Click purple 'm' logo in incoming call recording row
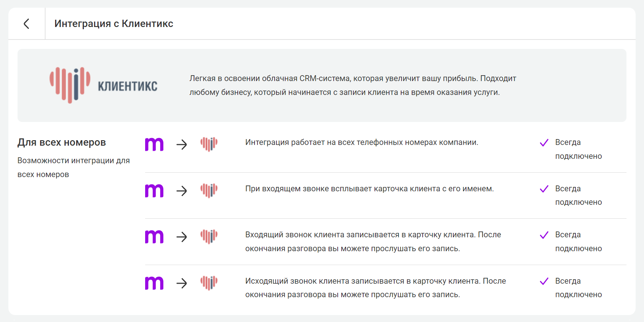The image size is (644, 322). coord(154,237)
